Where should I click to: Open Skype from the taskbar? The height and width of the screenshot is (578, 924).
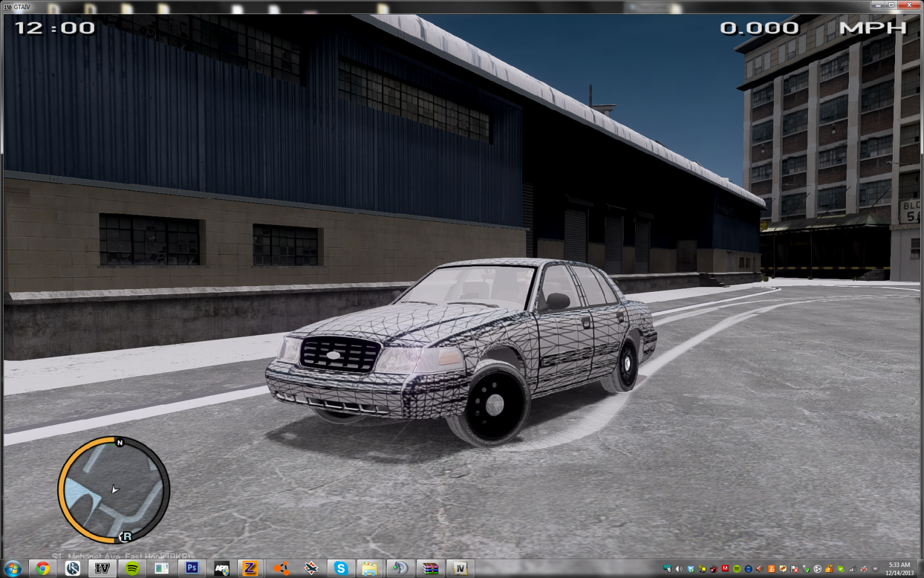[341, 568]
